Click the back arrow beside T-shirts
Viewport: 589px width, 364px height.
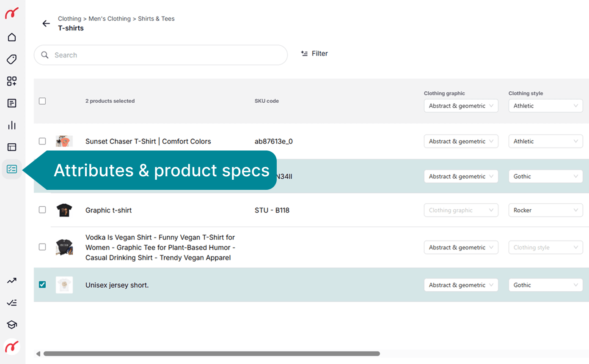pyautogui.click(x=46, y=24)
